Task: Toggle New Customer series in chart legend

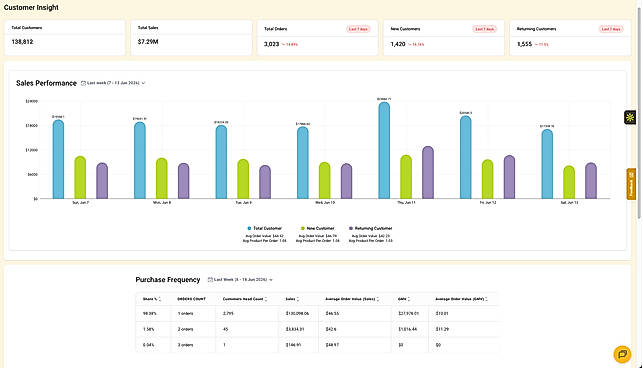Action: tap(318, 228)
